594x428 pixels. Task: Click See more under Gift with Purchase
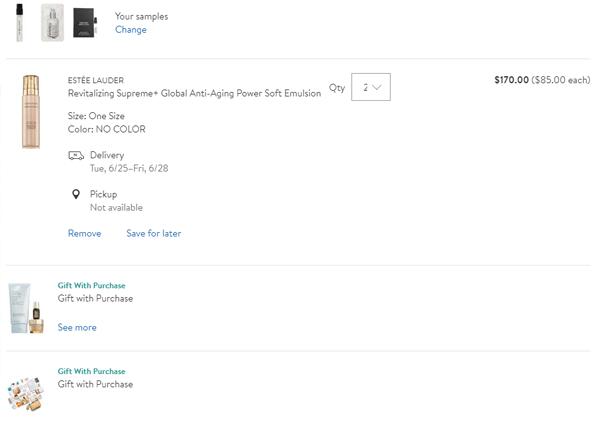coord(77,327)
